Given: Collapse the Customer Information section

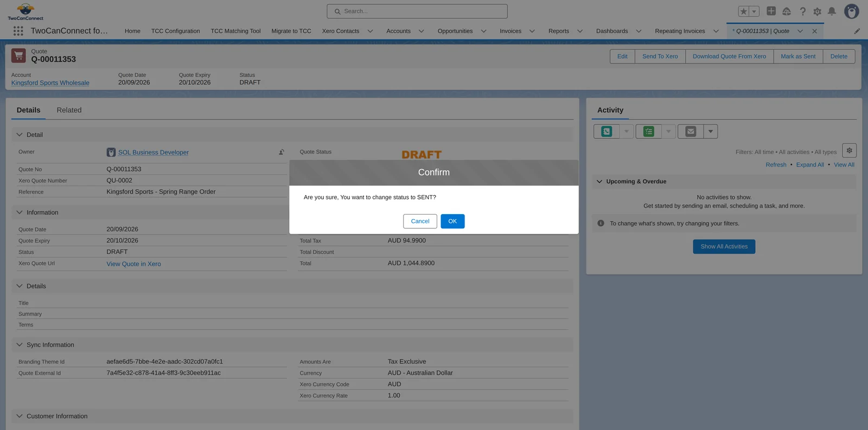Looking at the screenshot, I should [20, 416].
